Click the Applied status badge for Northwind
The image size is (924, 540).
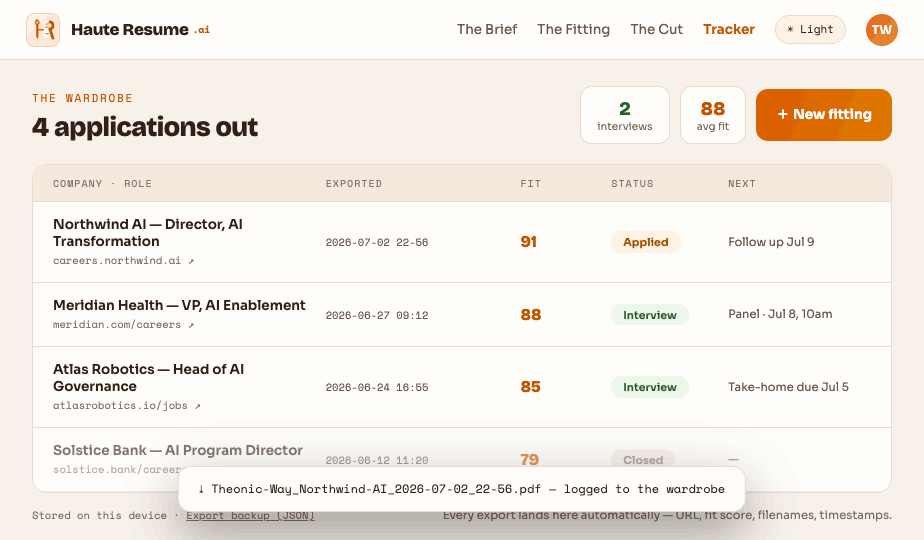point(646,242)
